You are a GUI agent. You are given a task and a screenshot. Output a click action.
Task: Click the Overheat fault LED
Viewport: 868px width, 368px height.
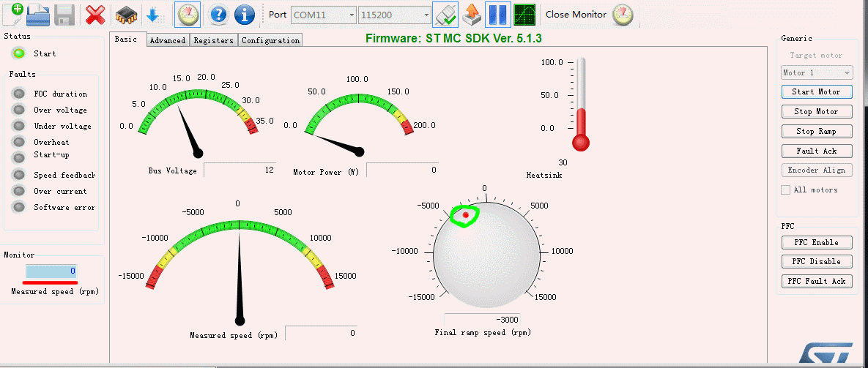pyautogui.click(x=19, y=141)
